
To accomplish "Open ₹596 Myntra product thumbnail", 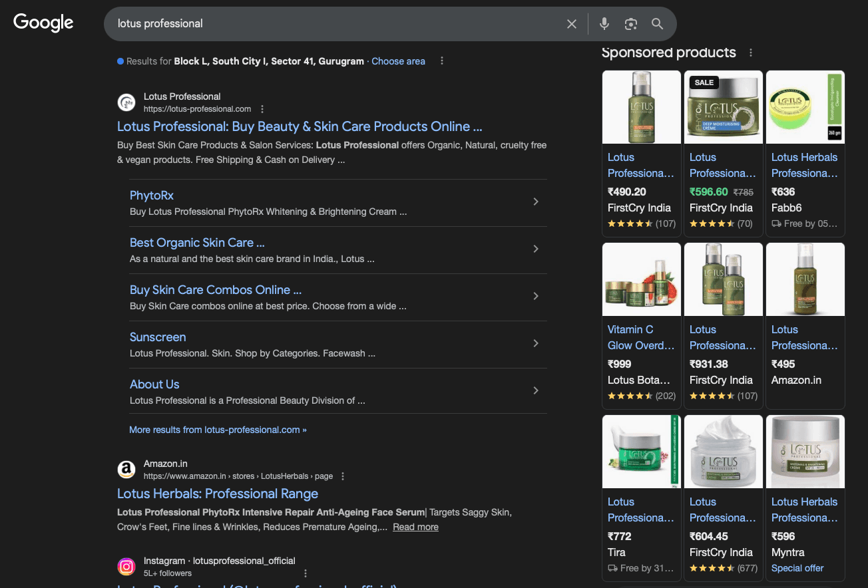I will point(805,452).
